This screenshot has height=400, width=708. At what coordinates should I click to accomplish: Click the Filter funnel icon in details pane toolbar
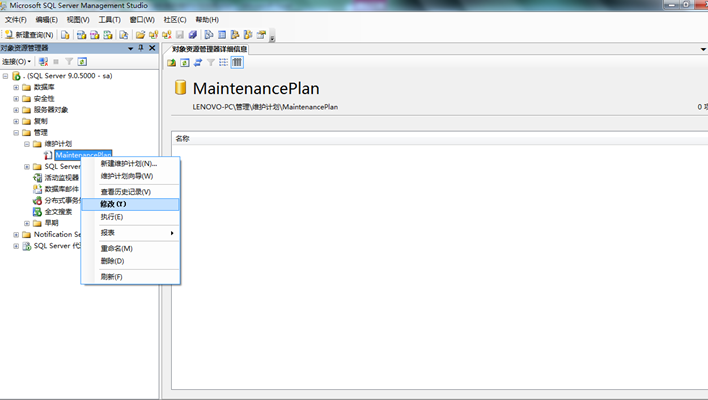(211, 63)
